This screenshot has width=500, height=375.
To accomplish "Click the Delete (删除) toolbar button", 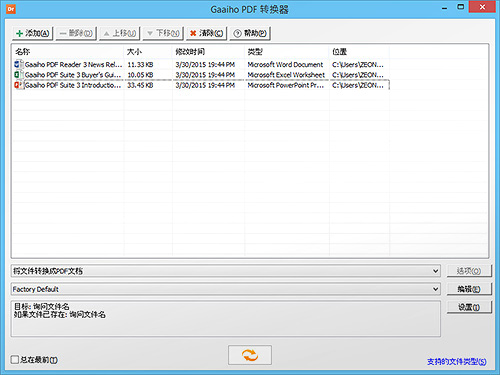I will 76,33.
